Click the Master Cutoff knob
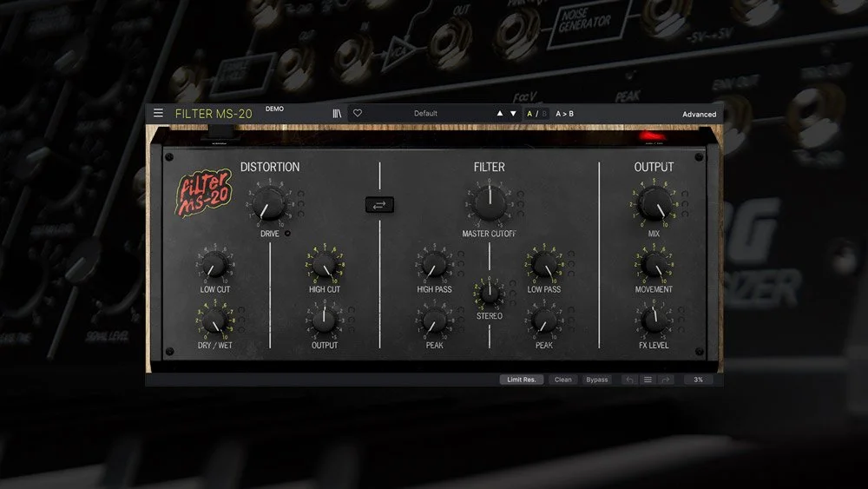Viewport: 868px width, 489px height. [490, 202]
